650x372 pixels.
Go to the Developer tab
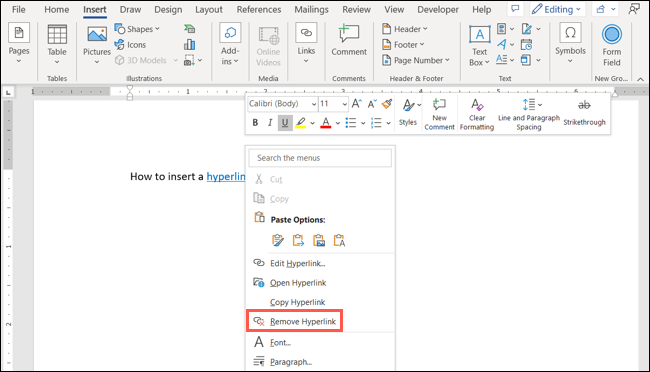tap(438, 9)
